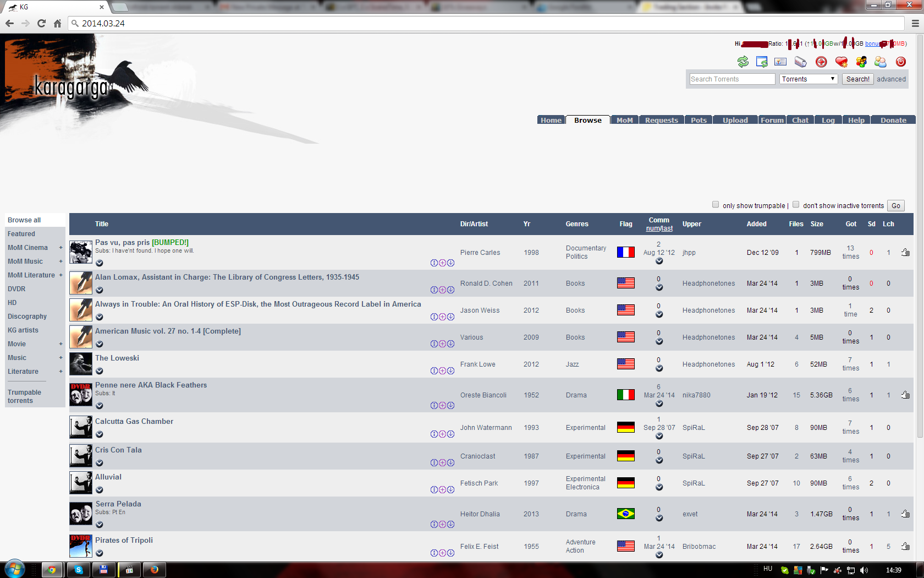Click the red plus circle icon
Viewport: 924px width, 578px height.
tap(821, 62)
